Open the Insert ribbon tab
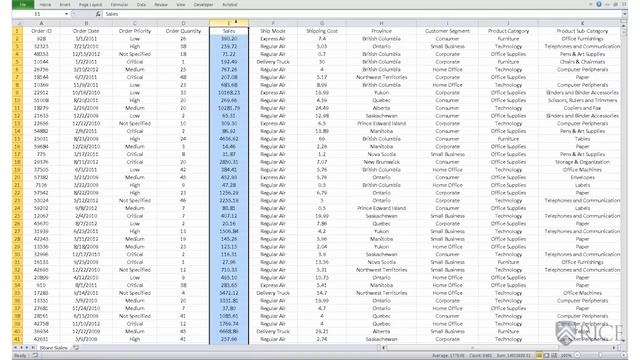Viewport: 640px width, 360px height. [x=65, y=5]
